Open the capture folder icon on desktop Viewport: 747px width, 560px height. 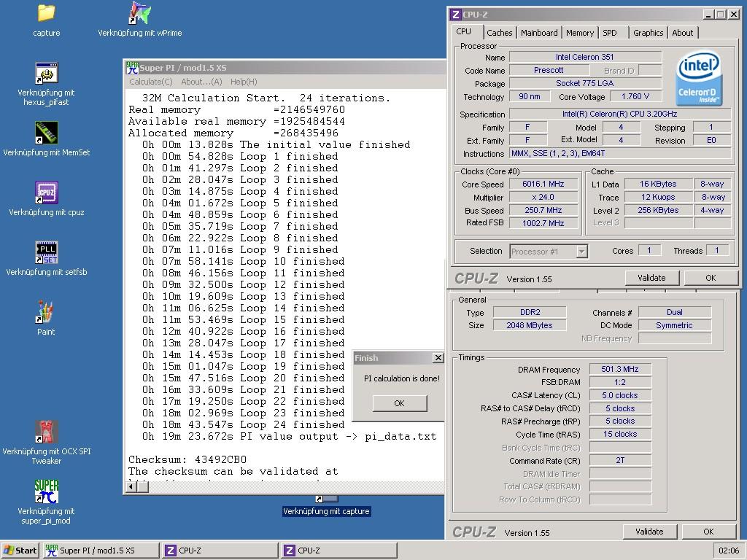pos(46,13)
